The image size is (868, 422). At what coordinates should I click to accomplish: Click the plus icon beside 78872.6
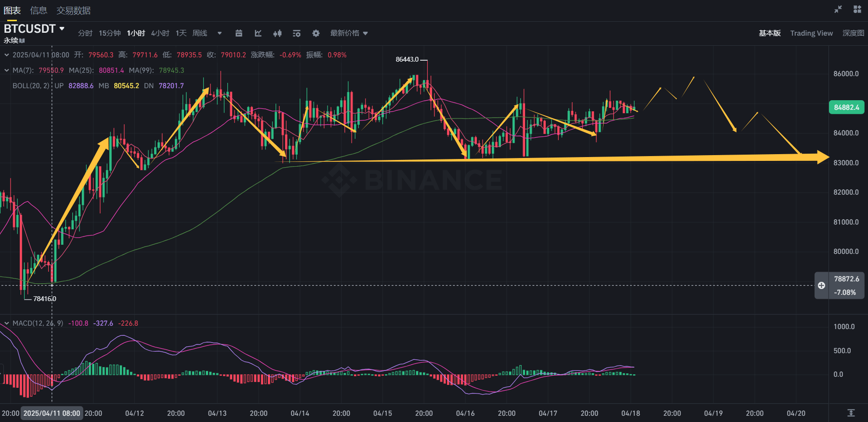tap(822, 286)
